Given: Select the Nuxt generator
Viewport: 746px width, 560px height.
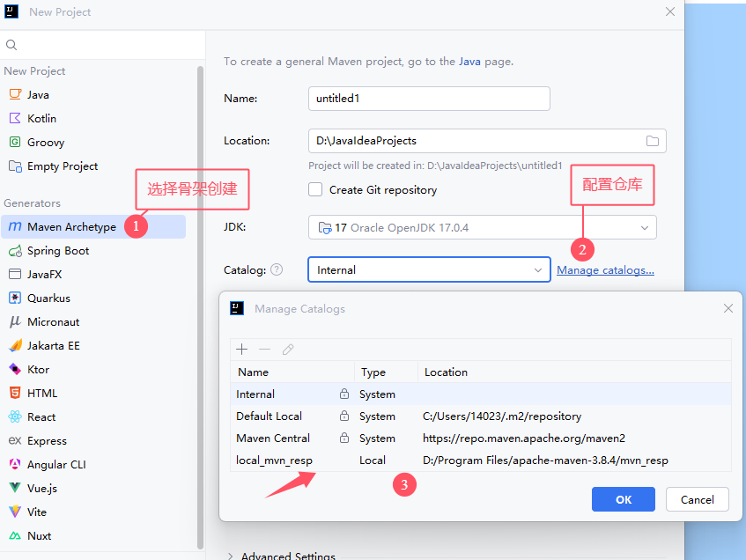Looking at the screenshot, I should click(93, 536).
